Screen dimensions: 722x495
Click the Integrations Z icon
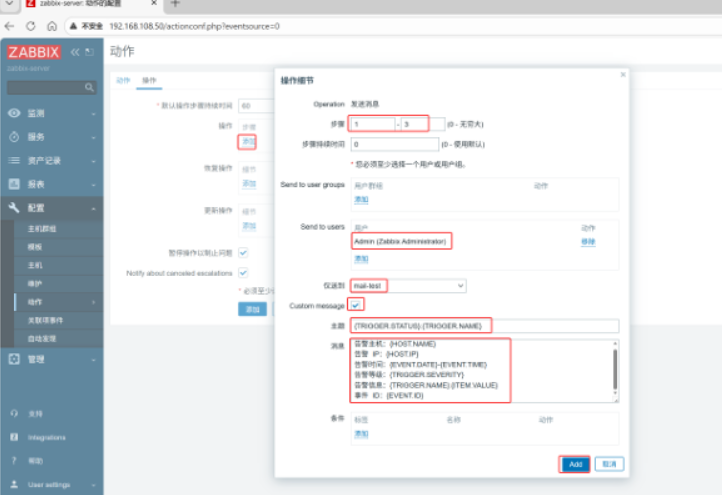(x=14, y=437)
